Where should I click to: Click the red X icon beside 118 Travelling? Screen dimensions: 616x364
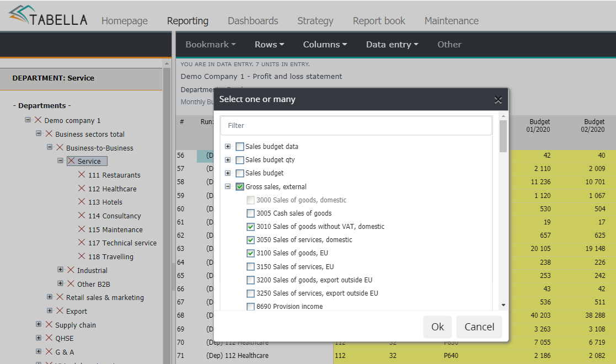coord(82,256)
